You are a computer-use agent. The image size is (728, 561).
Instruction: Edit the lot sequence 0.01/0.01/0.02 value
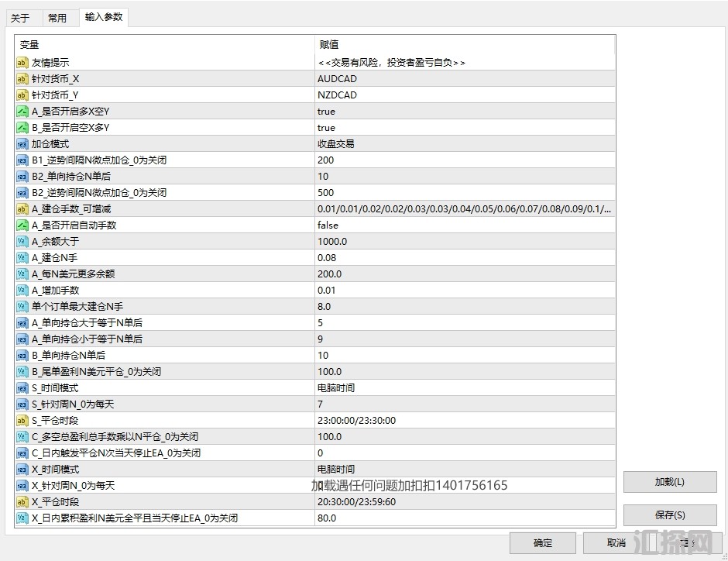click(465, 209)
